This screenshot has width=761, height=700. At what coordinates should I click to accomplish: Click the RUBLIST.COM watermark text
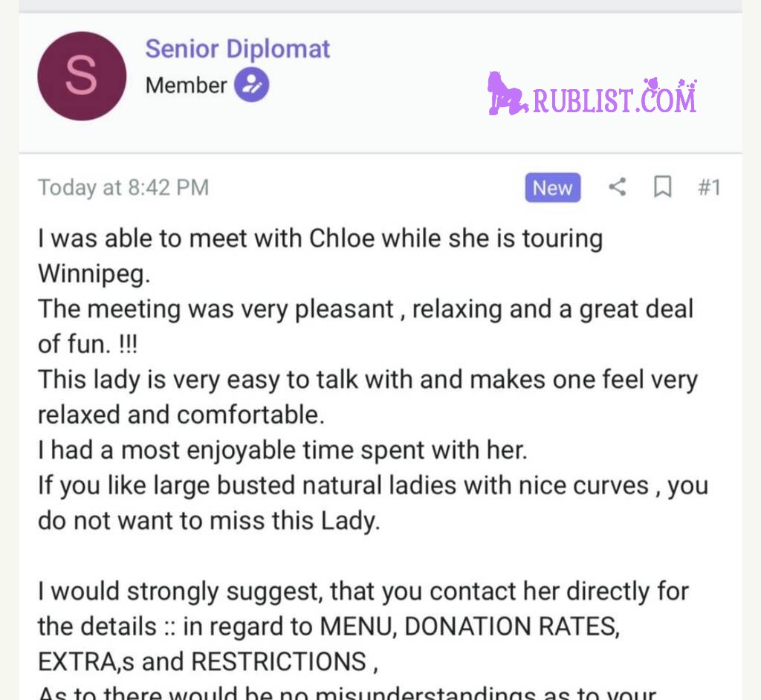click(x=614, y=97)
